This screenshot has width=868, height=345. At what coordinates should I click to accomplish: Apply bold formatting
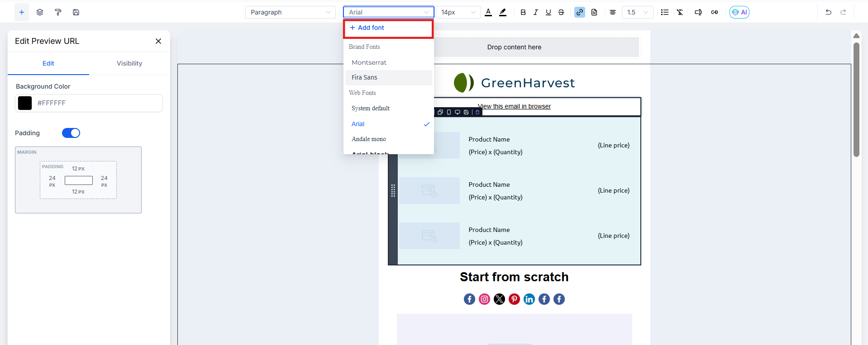[523, 12]
